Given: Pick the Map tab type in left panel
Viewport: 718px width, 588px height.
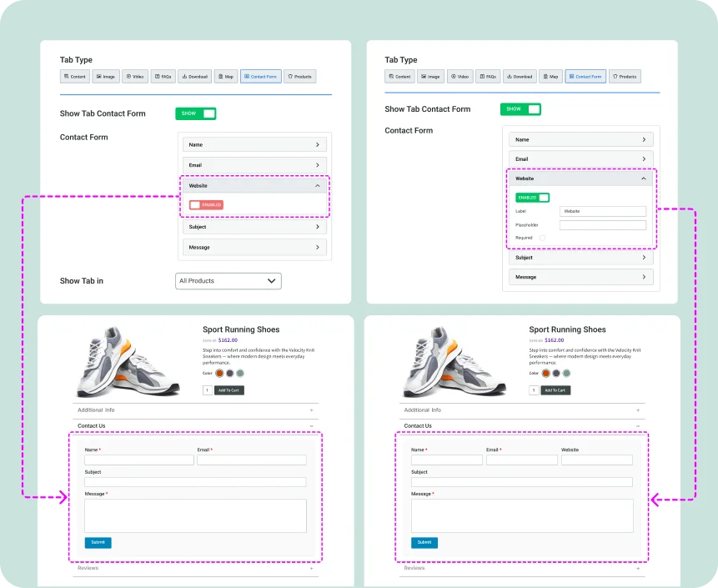Looking at the screenshot, I should point(224,77).
